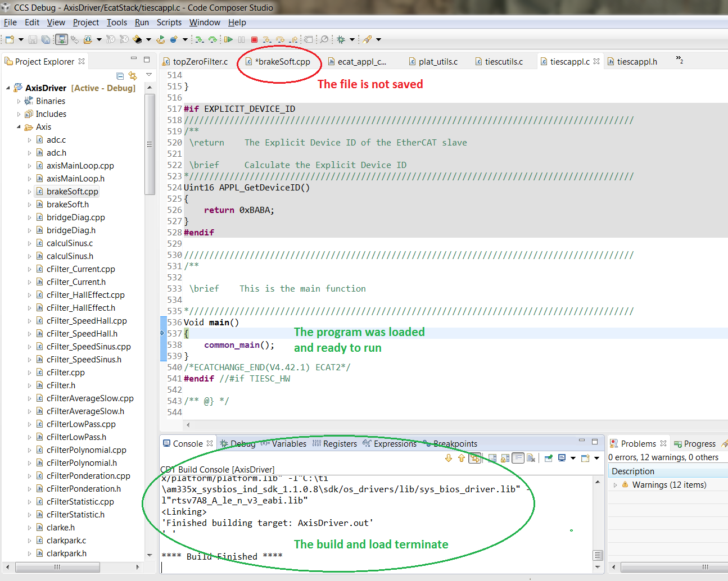Collapse the AxisDriver project node
728x581 pixels.
(8, 88)
